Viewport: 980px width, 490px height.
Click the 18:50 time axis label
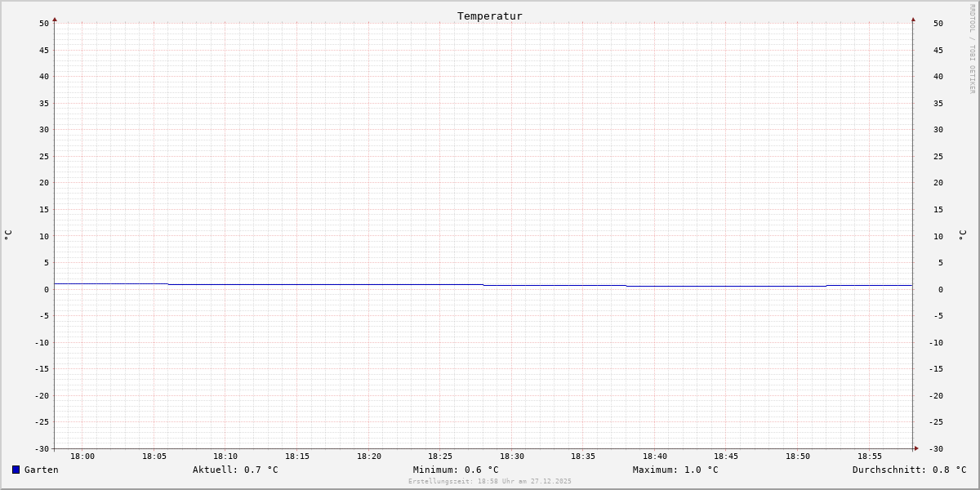[798, 456]
